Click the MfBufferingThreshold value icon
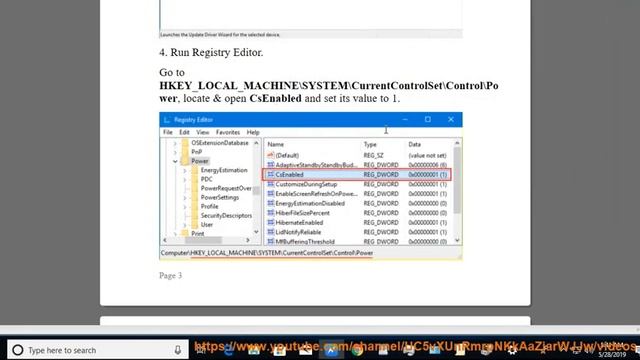This screenshot has width=640, height=360. point(271,241)
